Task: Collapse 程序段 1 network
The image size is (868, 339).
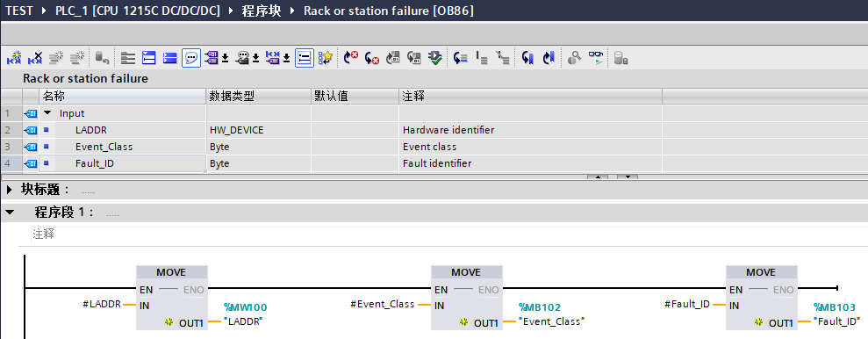Action: click(10, 213)
